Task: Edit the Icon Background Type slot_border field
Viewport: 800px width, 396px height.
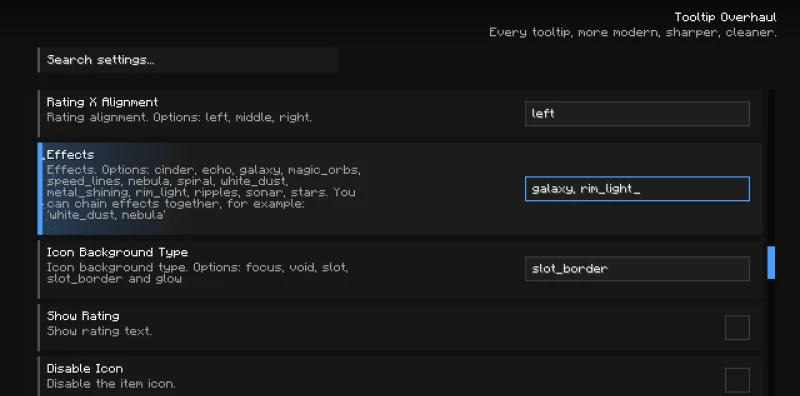Action: [637, 268]
